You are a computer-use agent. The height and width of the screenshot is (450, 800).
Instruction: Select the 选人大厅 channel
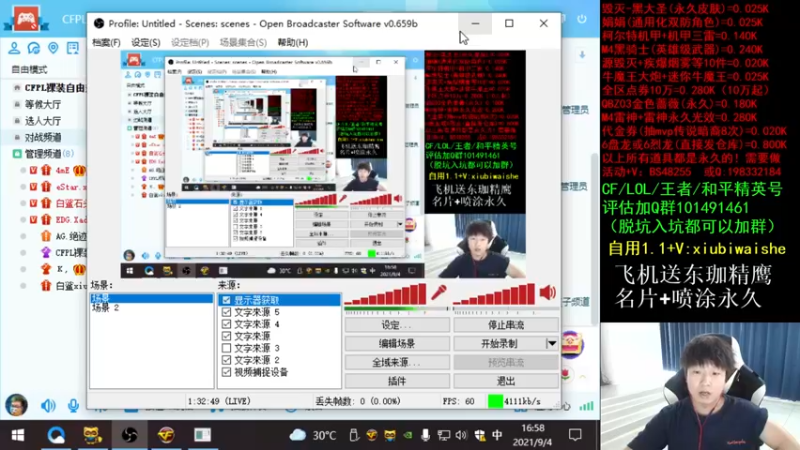point(43,121)
